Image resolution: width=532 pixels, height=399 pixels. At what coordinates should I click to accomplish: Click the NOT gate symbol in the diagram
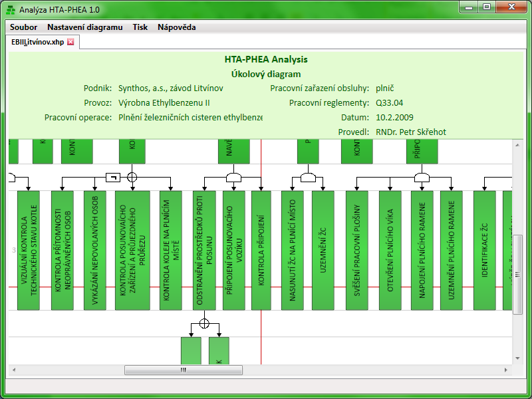pos(113,177)
